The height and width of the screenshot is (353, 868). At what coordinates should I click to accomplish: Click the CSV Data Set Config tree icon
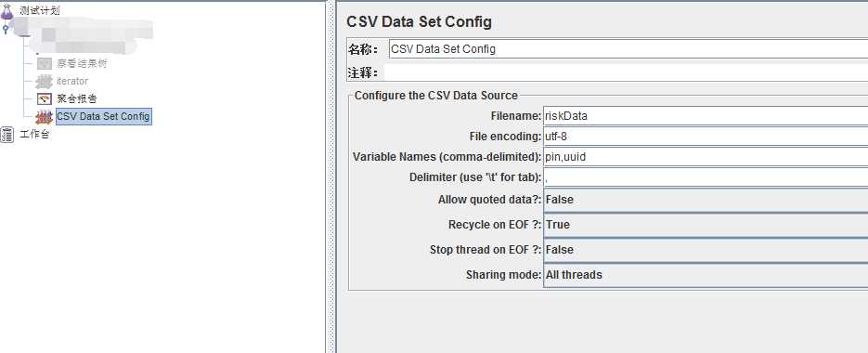[x=45, y=117]
